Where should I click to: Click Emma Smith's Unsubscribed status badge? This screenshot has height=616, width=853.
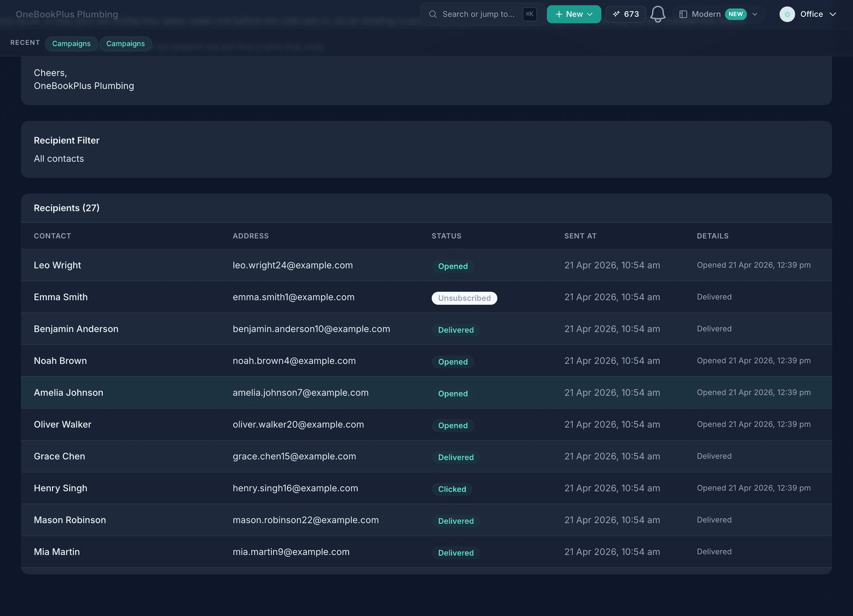click(x=464, y=298)
